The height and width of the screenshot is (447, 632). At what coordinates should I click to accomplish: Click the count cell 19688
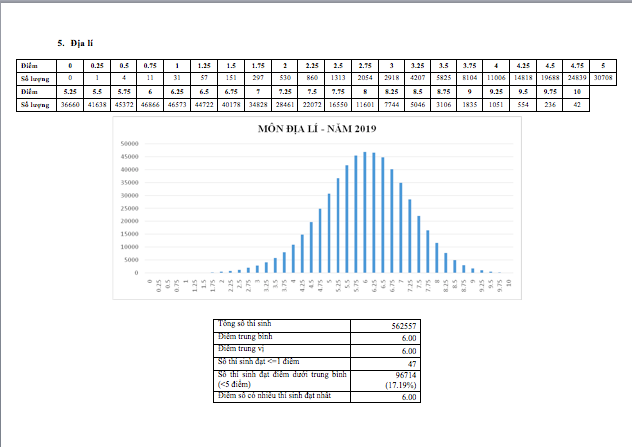tap(550, 78)
